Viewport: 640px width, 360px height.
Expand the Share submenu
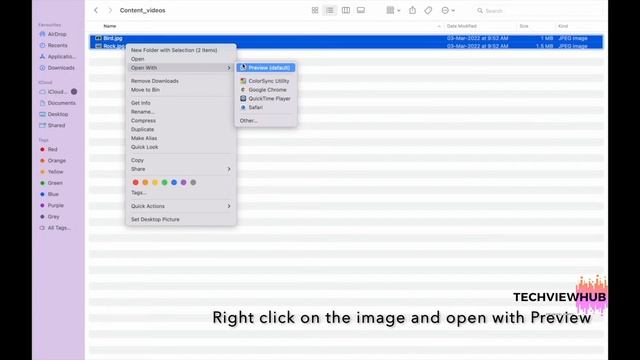(180, 169)
